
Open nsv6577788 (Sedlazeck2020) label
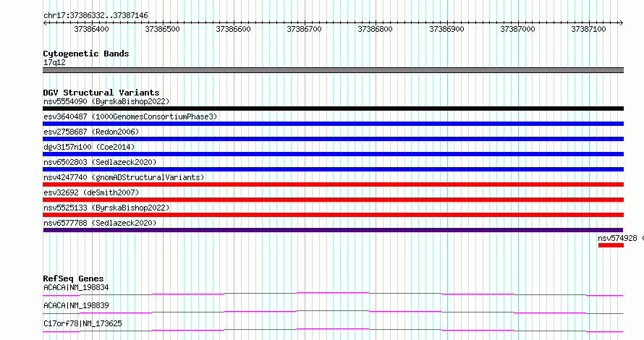pyautogui.click(x=100, y=223)
